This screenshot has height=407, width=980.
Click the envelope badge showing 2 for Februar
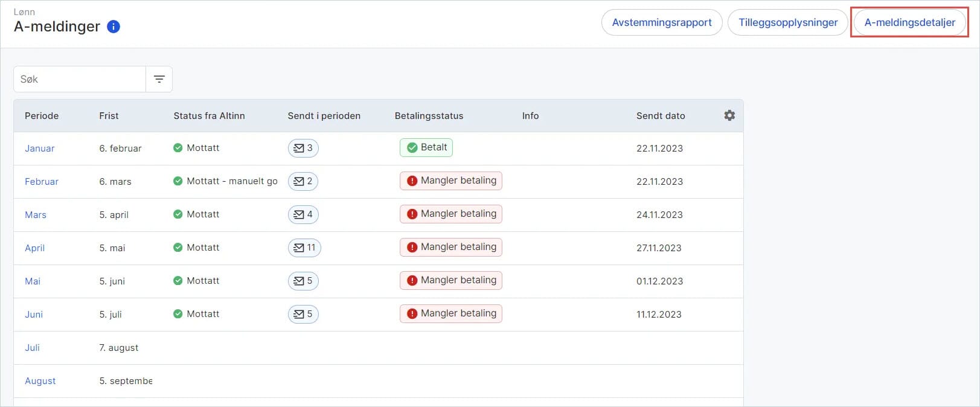(303, 181)
